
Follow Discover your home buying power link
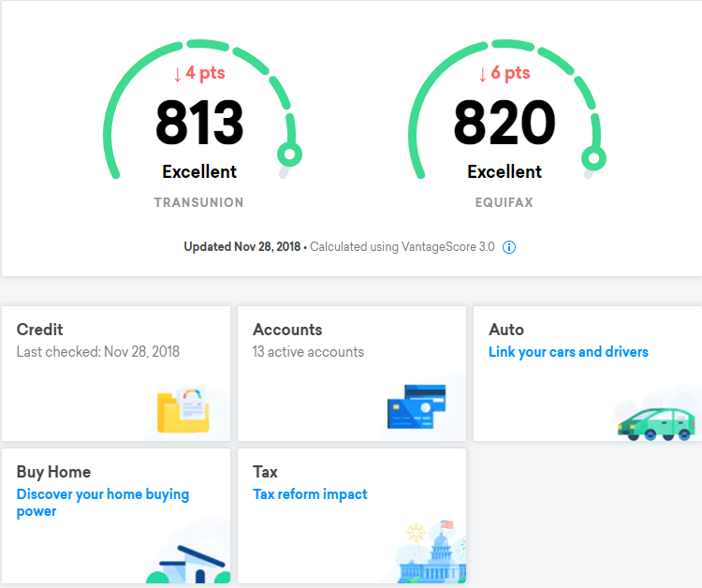103,503
